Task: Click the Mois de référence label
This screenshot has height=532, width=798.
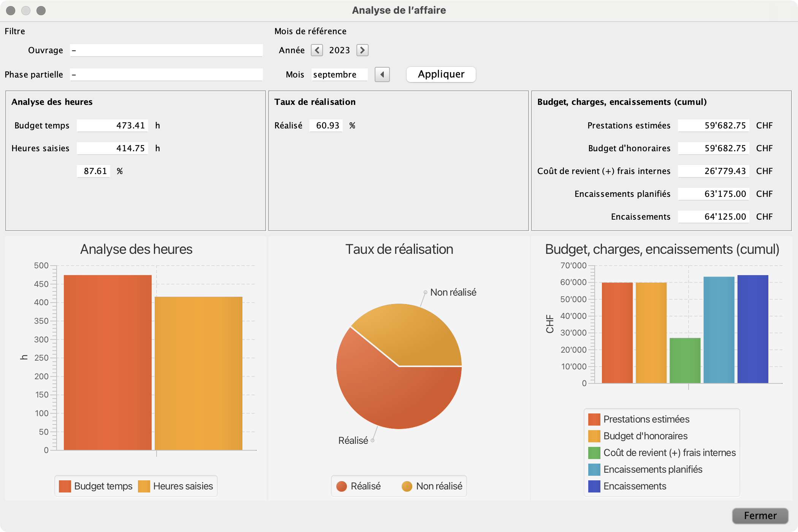Action: (310, 31)
